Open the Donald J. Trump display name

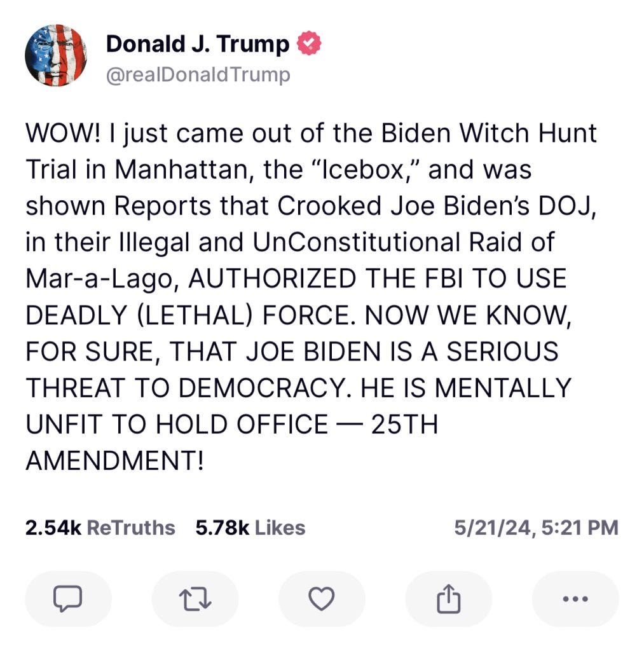click(198, 44)
